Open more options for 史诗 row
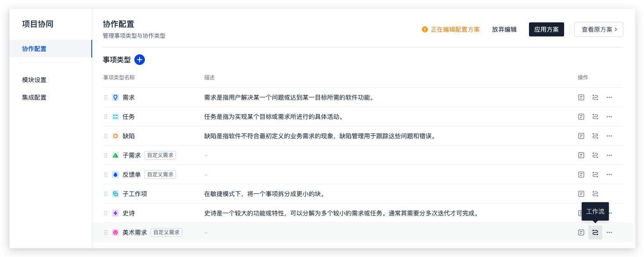The image size is (644, 257). coord(611,213)
